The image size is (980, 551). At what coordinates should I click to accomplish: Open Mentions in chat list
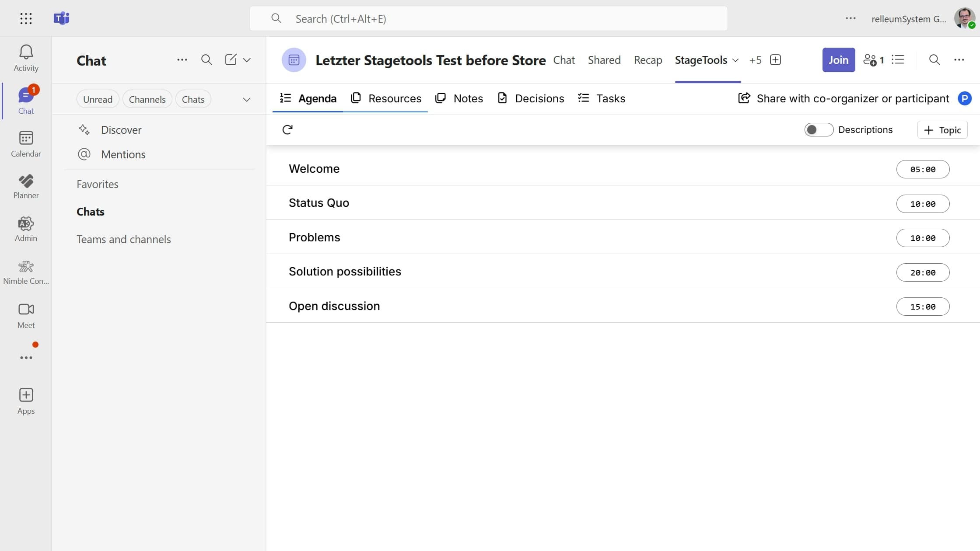tap(123, 154)
